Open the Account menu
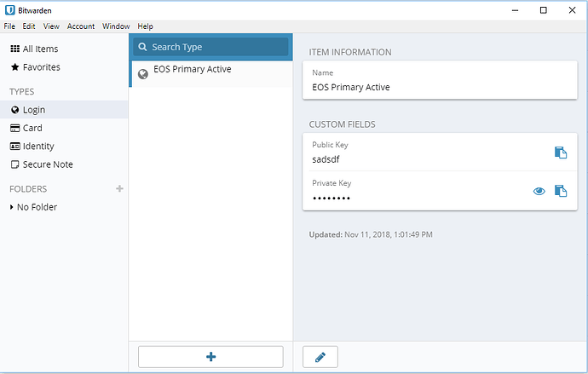This screenshot has height=374, width=588. [x=81, y=26]
